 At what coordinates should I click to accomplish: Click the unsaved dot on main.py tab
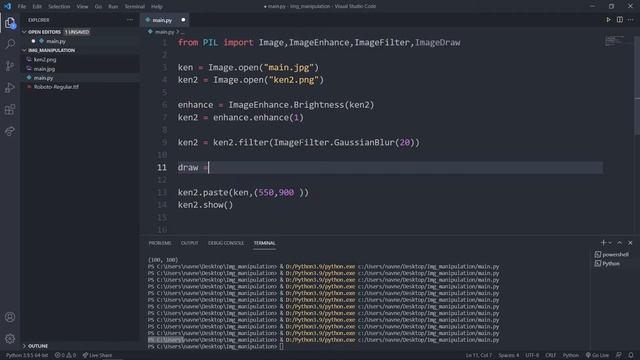pyautogui.click(x=183, y=20)
